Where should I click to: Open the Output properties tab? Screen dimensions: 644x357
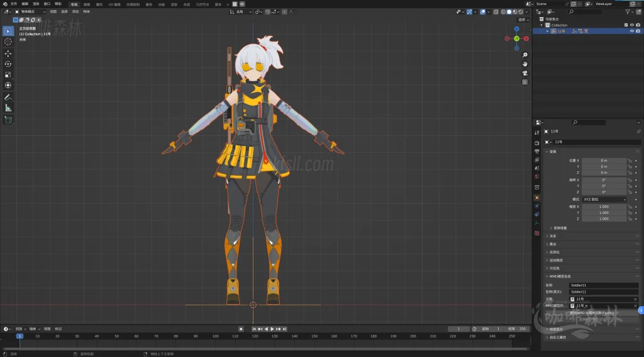click(537, 151)
